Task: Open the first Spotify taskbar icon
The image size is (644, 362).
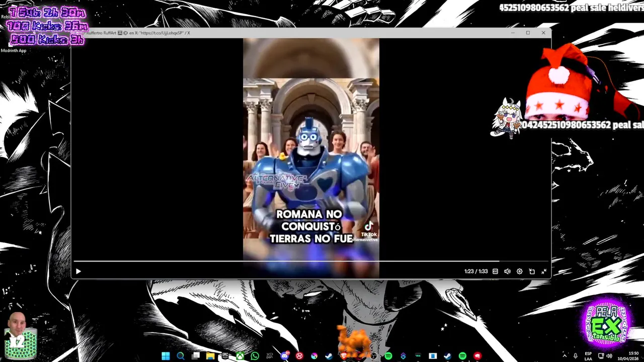Action: 388,356
